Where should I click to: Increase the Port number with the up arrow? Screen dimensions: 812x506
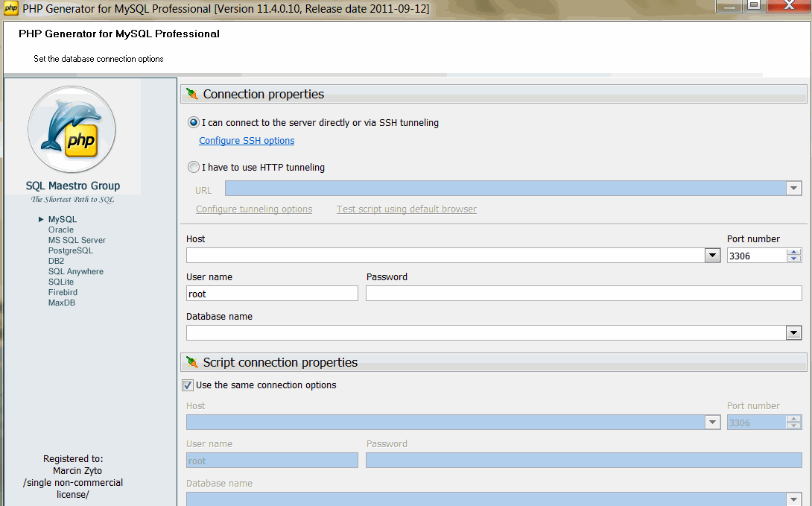[x=793, y=252]
